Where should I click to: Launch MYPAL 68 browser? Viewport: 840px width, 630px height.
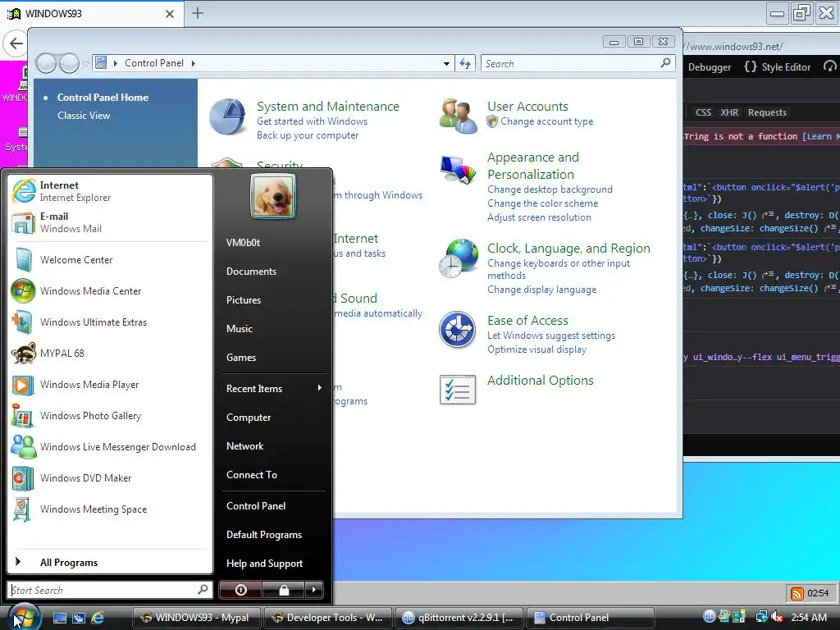tap(110, 353)
